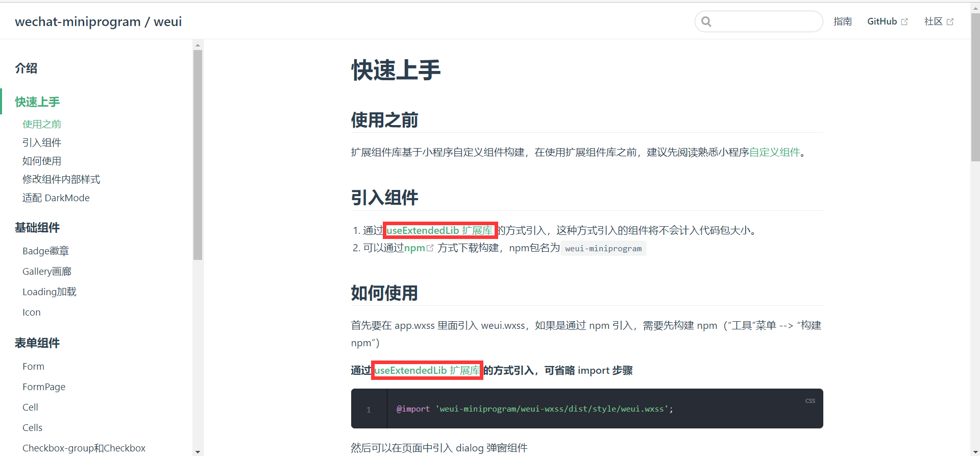Open the 指南 navigation item
The image size is (980, 456).
[843, 21]
